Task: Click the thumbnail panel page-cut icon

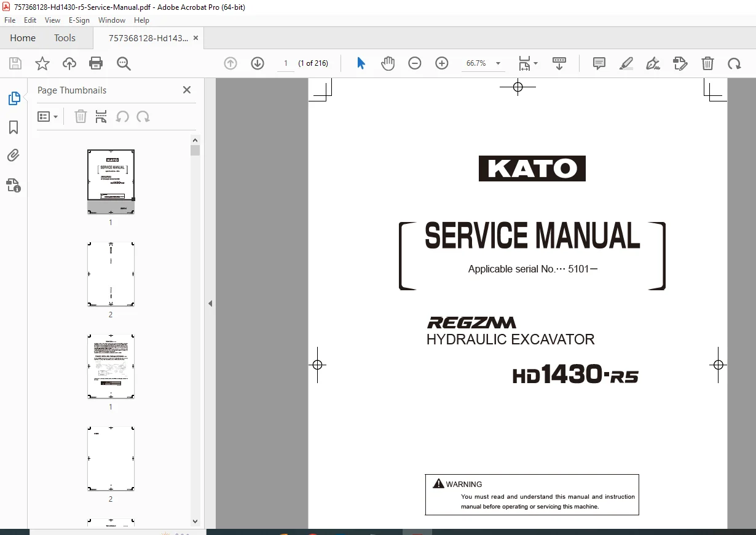Action: [101, 117]
